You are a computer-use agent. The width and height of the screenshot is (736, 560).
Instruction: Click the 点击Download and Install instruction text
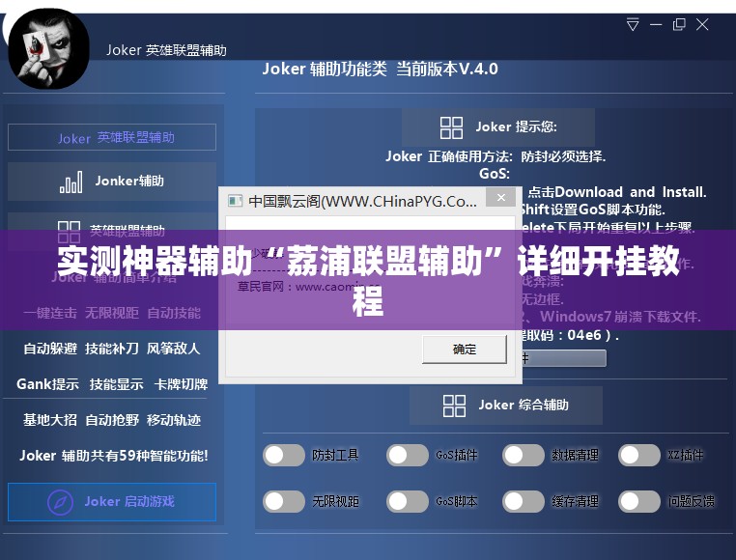(617, 192)
